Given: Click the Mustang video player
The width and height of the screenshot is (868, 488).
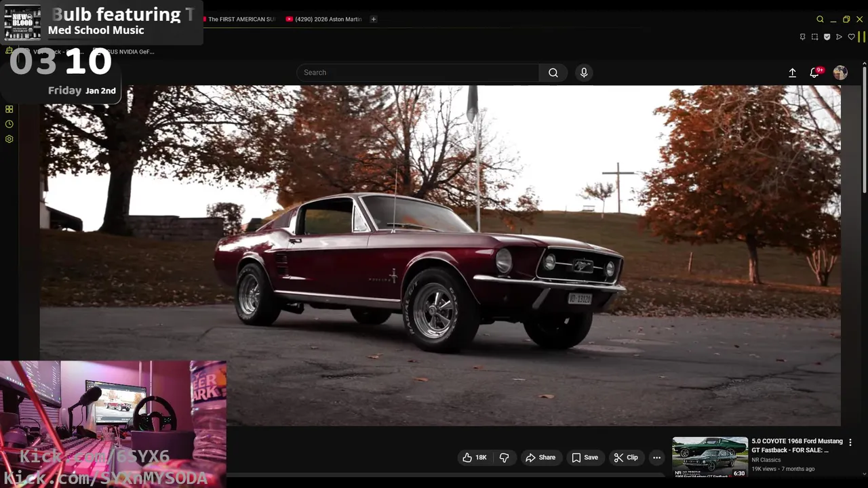Looking at the screenshot, I should coord(440,256).
